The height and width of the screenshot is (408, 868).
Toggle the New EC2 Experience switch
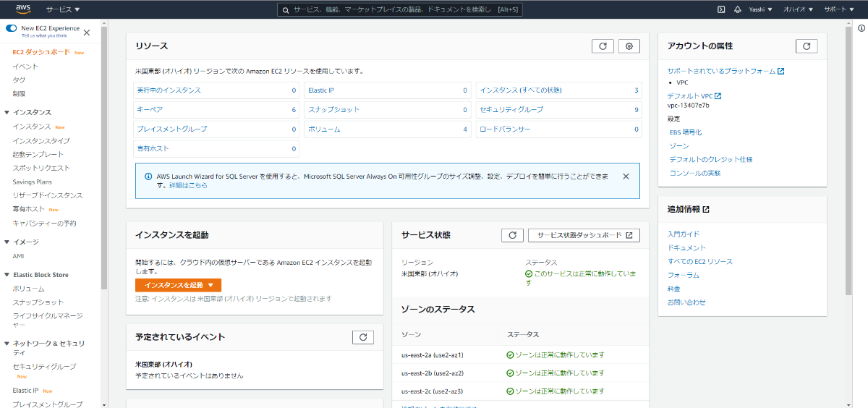coord(12,28)
